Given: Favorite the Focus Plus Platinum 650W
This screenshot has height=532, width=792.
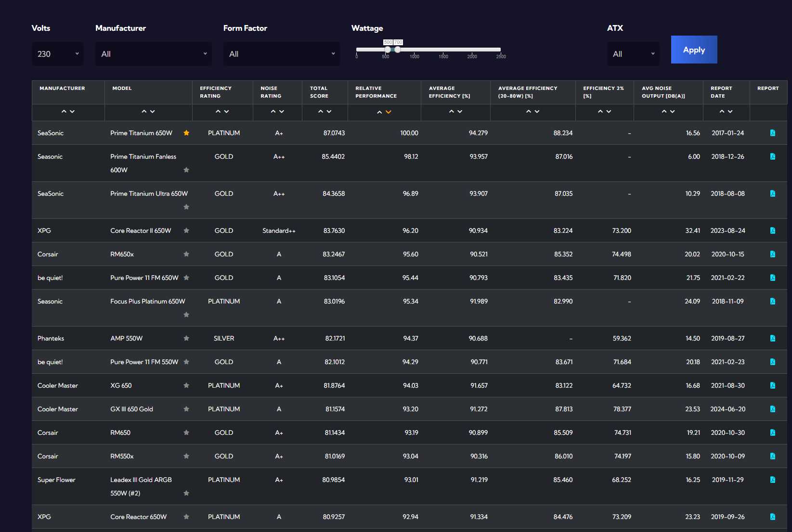Looking at the screenshot, I should 186,315.
